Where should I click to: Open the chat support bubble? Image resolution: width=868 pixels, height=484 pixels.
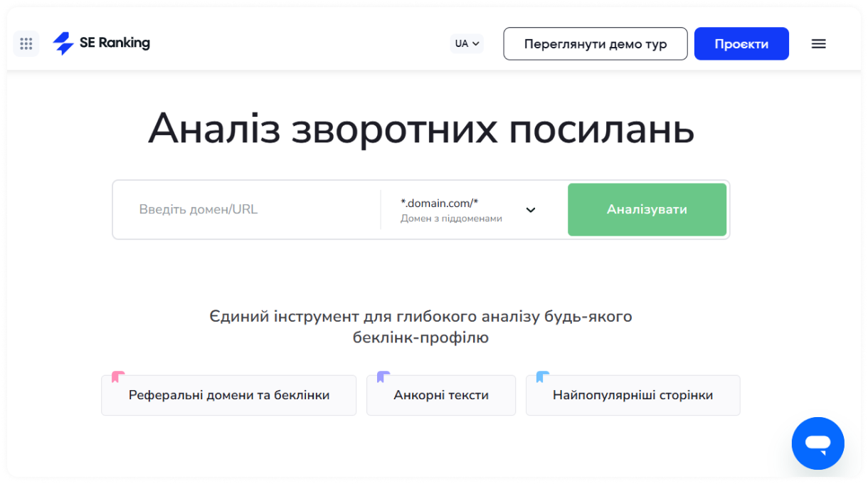[x=818, y=443]
